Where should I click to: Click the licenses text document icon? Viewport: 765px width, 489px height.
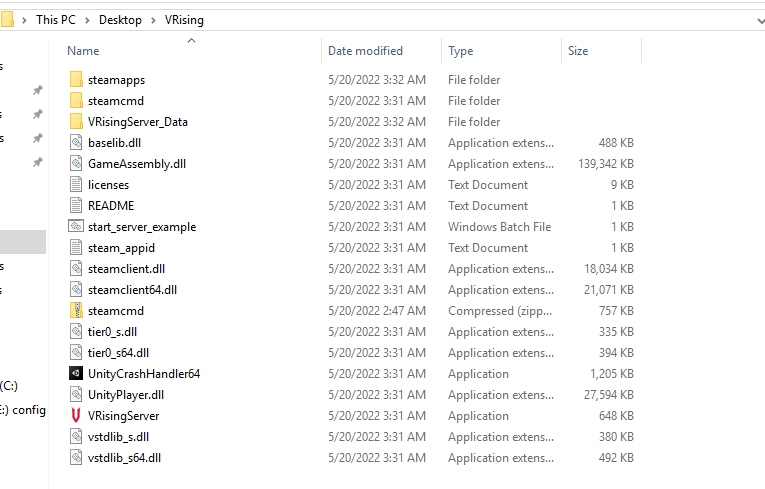click(76, 184)
